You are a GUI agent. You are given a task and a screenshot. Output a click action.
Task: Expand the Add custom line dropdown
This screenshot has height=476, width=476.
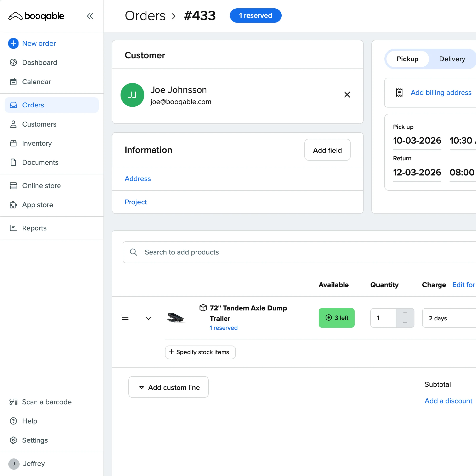click(168, 387)
